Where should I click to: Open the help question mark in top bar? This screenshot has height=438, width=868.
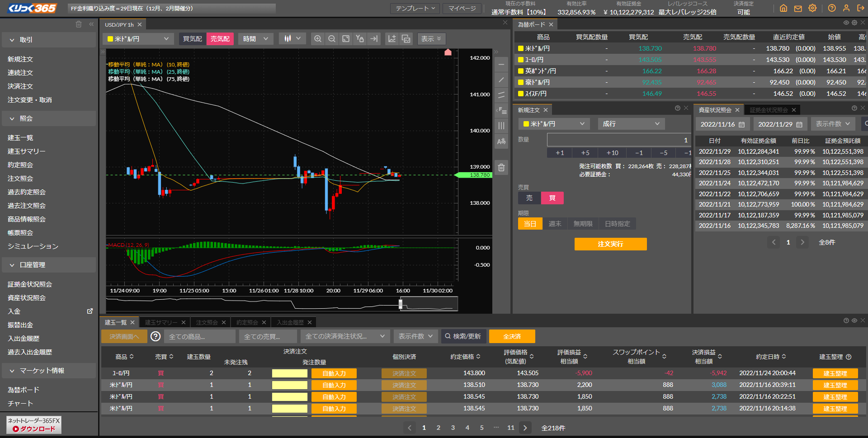pyautogui.click(x=832, y=8)
